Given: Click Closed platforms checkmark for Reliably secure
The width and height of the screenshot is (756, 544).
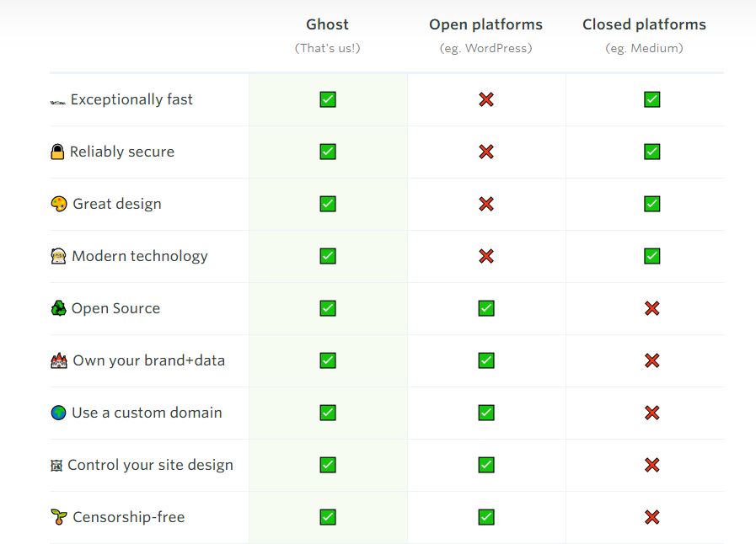Looking at the screenshot, I should (x=651, y=152).
